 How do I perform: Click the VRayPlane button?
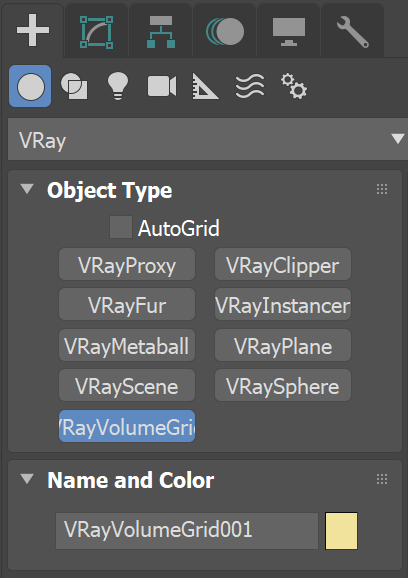tap(283, 345)
